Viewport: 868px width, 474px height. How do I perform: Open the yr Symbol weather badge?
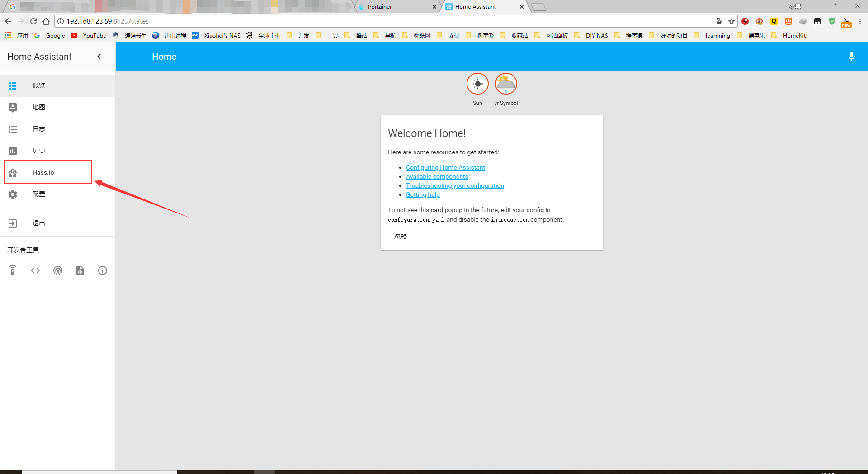(x=505, y=84)
